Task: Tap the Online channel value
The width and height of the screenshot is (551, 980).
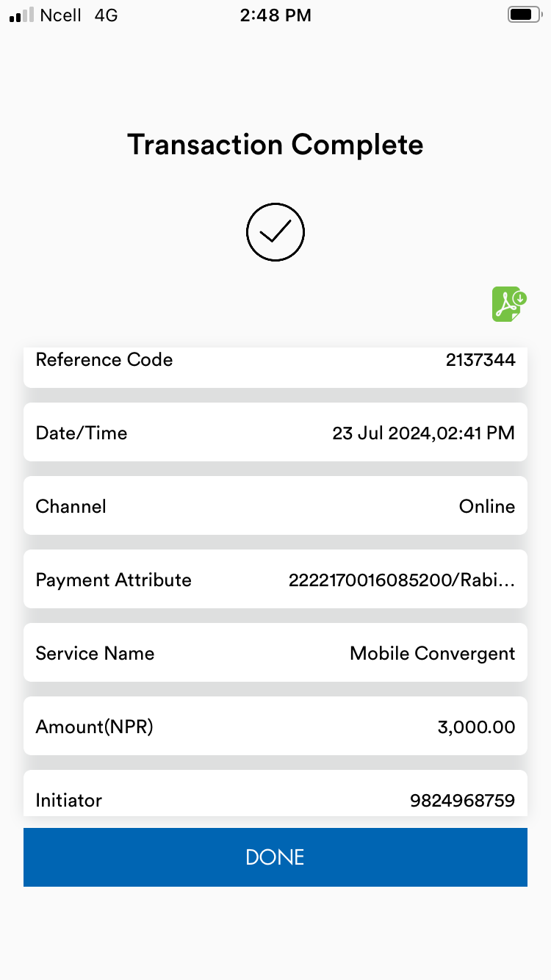Action: [487, 506]
